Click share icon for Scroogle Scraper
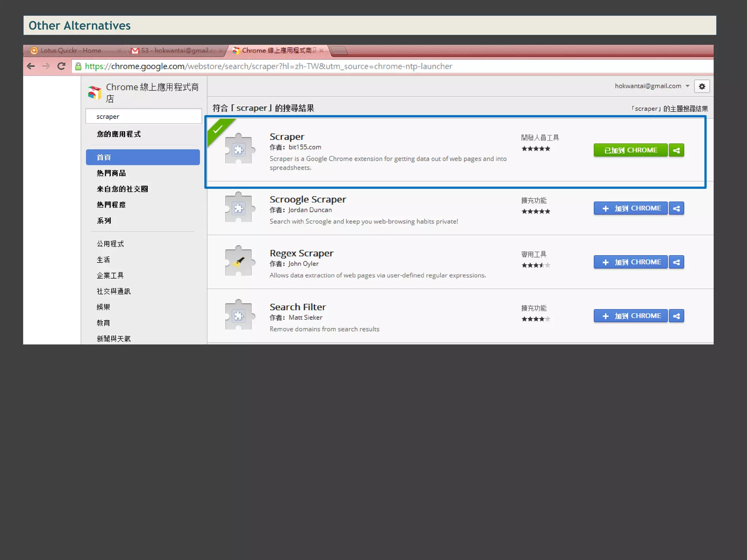The image size is (747, 560). tap(676, 209)
